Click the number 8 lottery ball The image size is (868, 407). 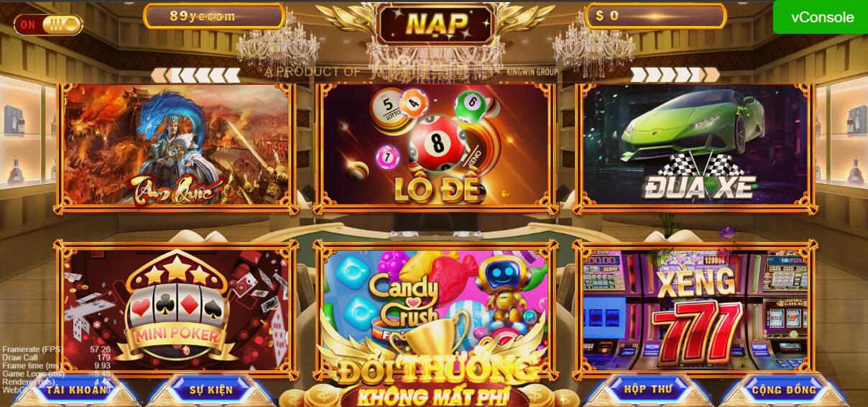(438, 145)
